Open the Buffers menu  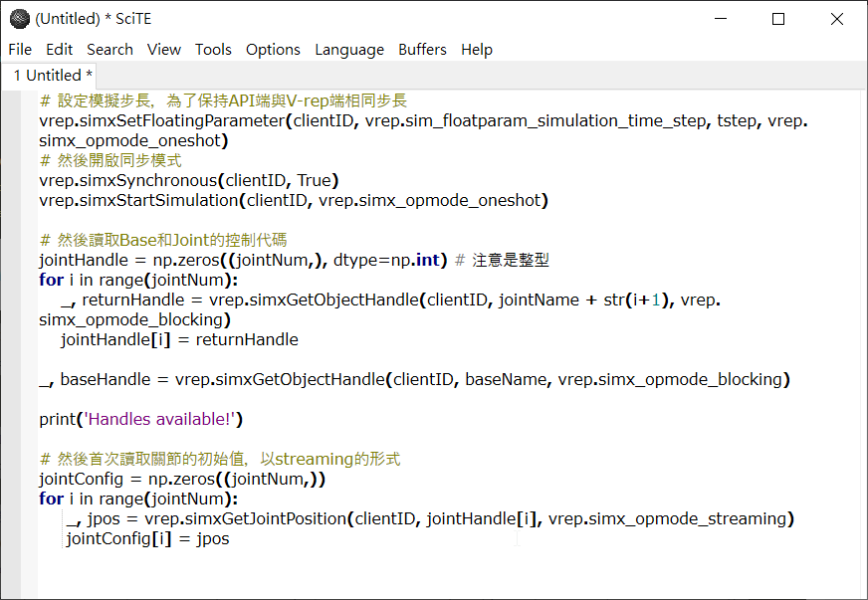pos(422,50)
